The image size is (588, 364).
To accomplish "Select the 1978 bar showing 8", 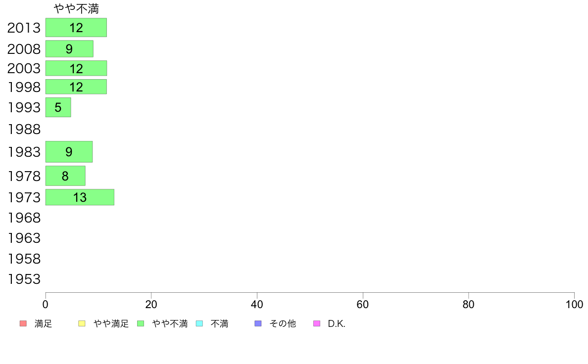I will (x=65, y=176).
